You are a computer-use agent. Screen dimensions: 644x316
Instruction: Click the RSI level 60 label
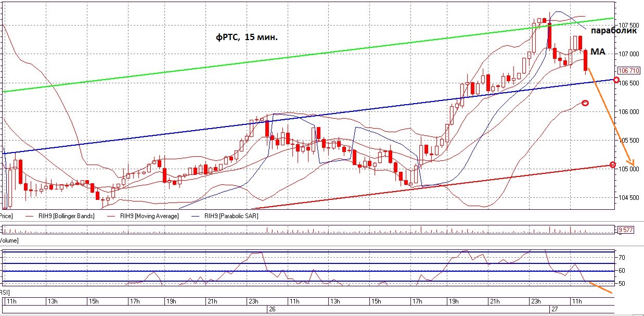(x=621, y=271)
